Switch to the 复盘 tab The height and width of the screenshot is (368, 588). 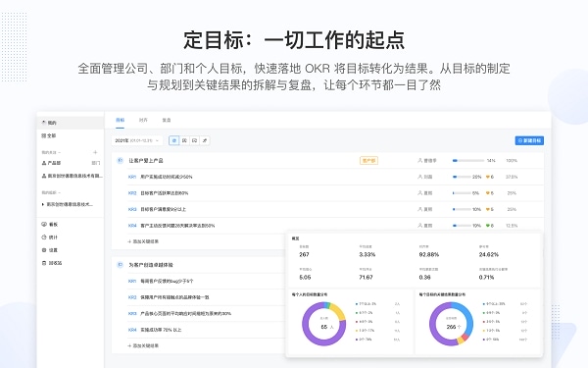[x=167, y=120]
